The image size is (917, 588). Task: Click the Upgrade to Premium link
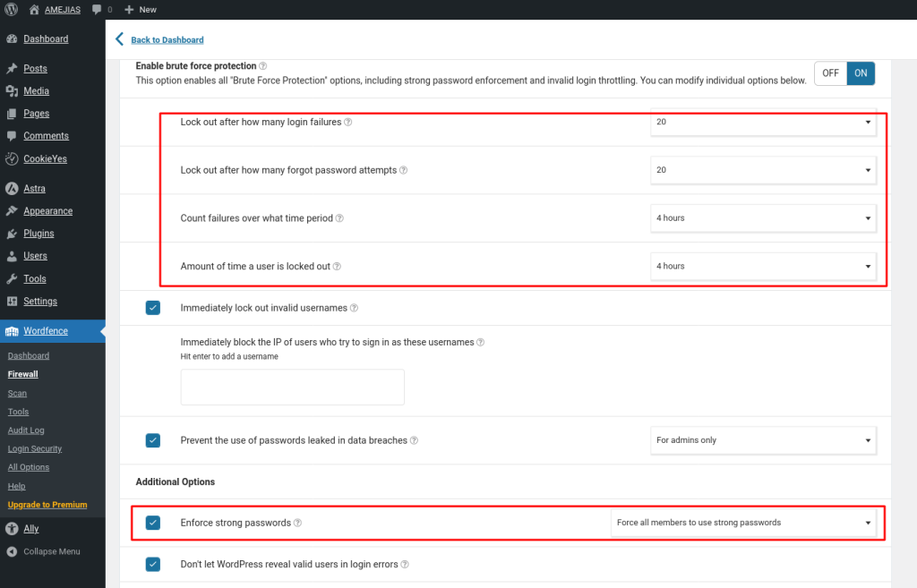click(47, 505)
